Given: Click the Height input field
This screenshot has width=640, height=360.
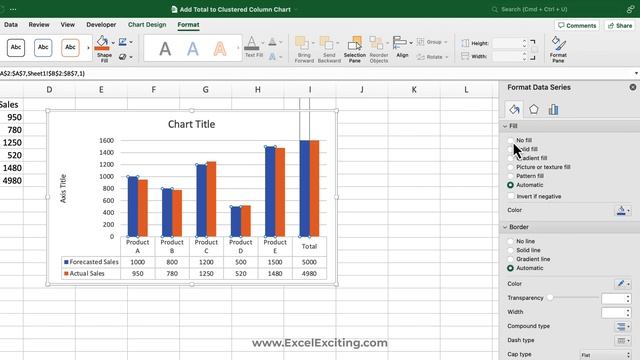Looking at the screenshot, I should click(506, 43).
